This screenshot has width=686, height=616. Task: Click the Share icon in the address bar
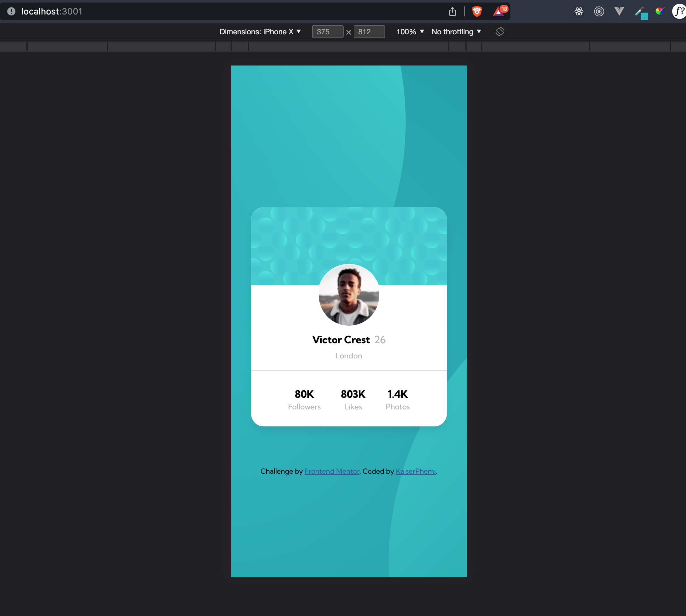point(453,11)
